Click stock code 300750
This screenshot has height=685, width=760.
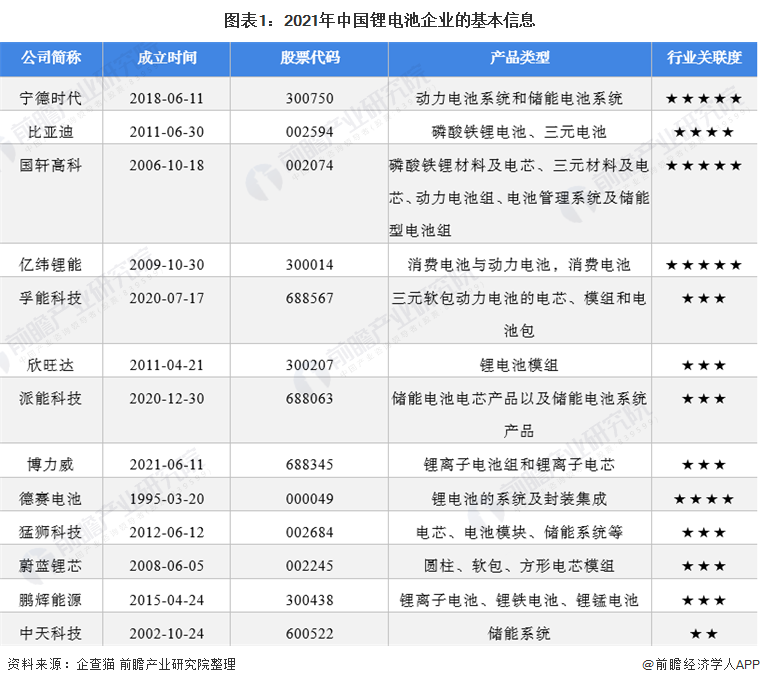coord(309,98)
